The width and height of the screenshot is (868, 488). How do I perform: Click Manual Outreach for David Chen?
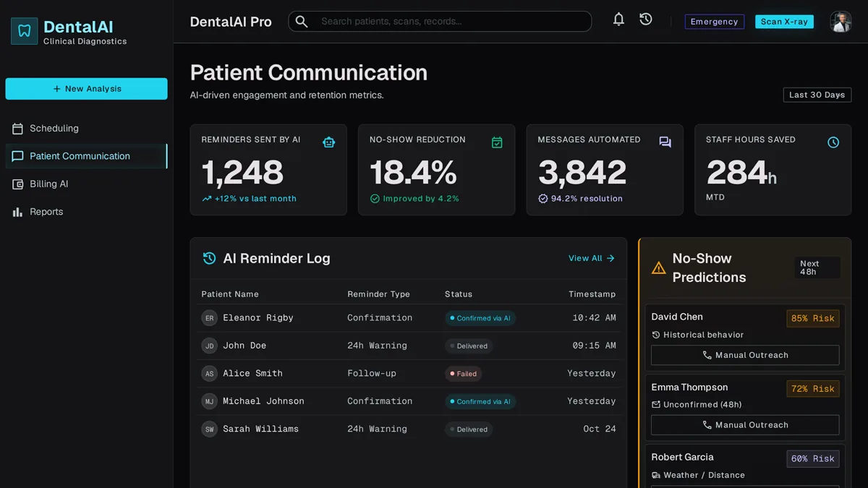coord(745,355)
